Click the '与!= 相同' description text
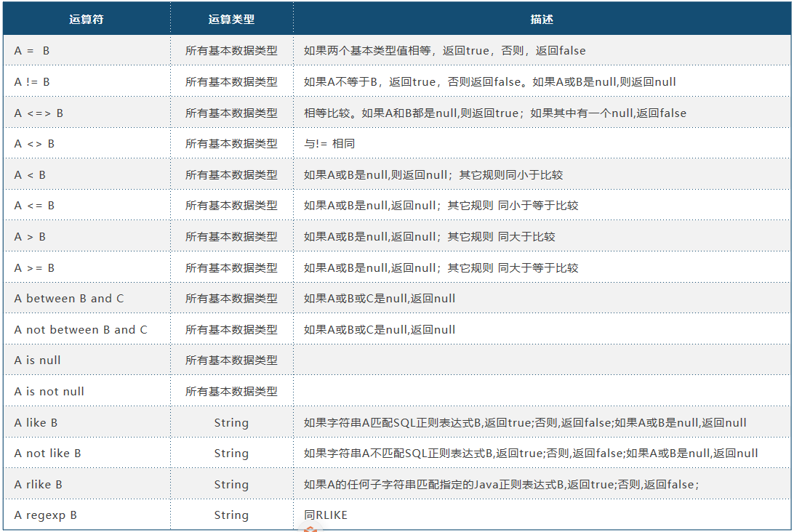 tap(329, 144)
